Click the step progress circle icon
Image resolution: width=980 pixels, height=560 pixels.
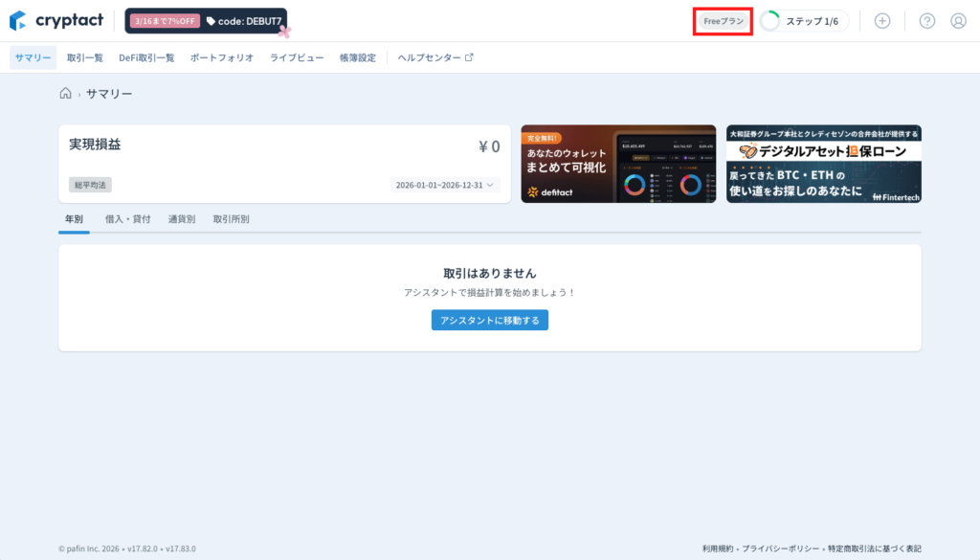pos(770,21)
